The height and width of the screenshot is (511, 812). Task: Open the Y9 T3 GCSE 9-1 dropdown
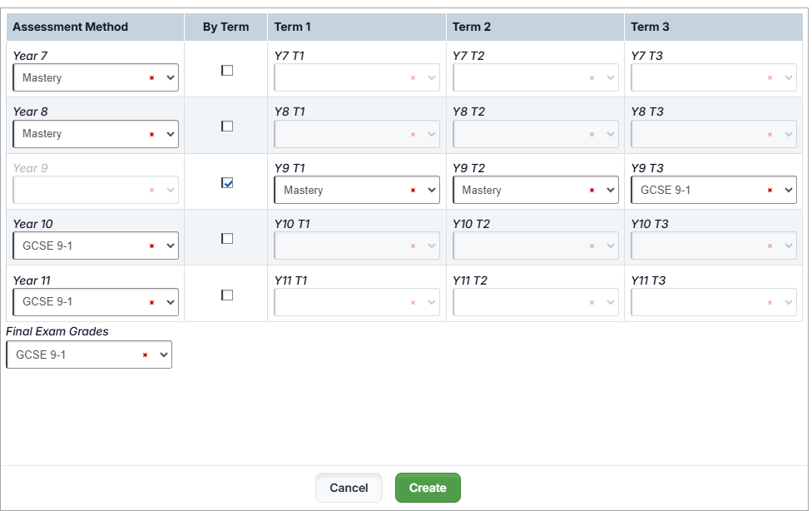(x=713, y=191)
